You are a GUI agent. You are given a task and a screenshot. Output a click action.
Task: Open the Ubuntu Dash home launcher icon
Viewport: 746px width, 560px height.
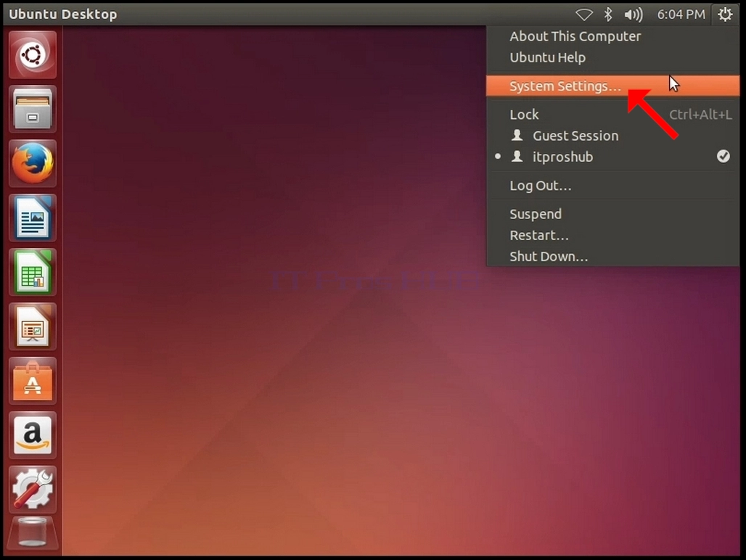click(x=33, y=54)
